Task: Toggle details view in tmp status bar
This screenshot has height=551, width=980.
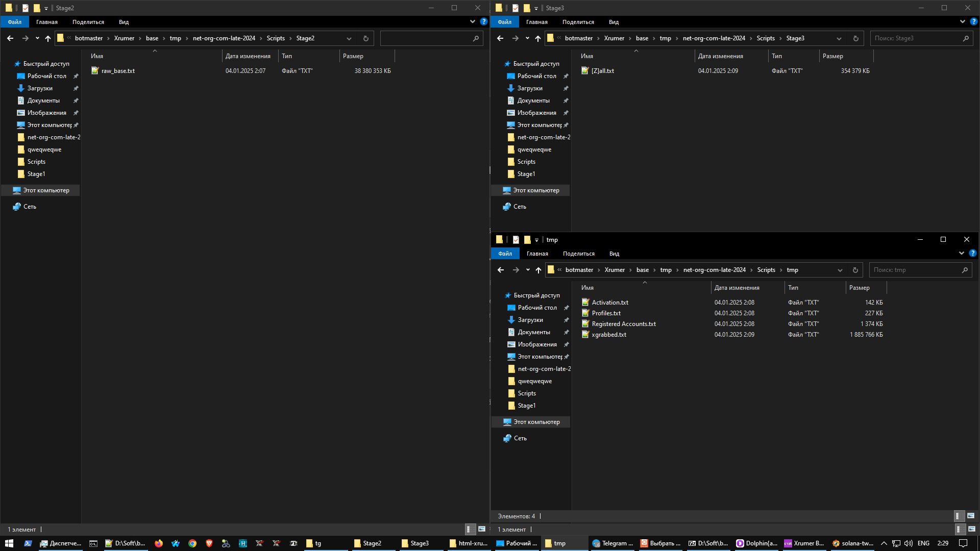Action: [959, 516]
